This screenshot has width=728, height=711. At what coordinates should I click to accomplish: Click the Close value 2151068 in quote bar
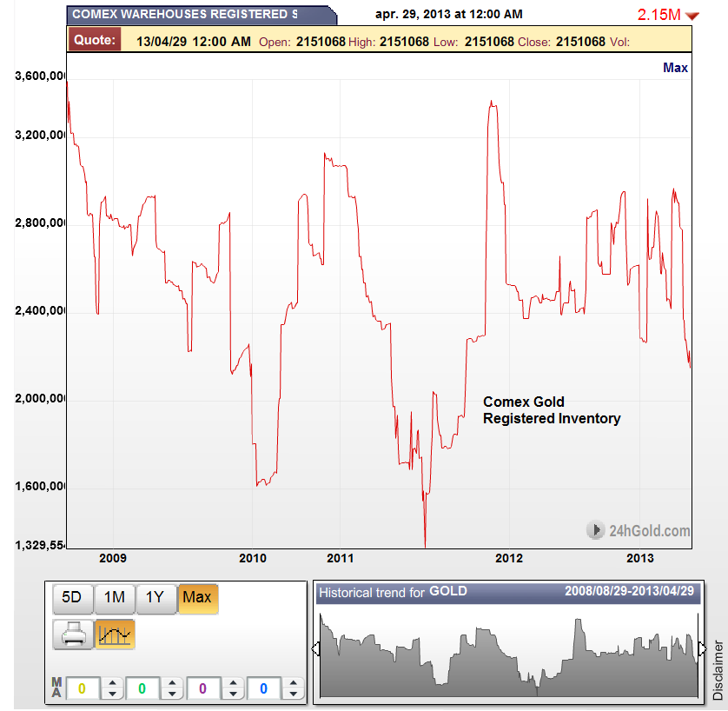[x=580, y=42]
